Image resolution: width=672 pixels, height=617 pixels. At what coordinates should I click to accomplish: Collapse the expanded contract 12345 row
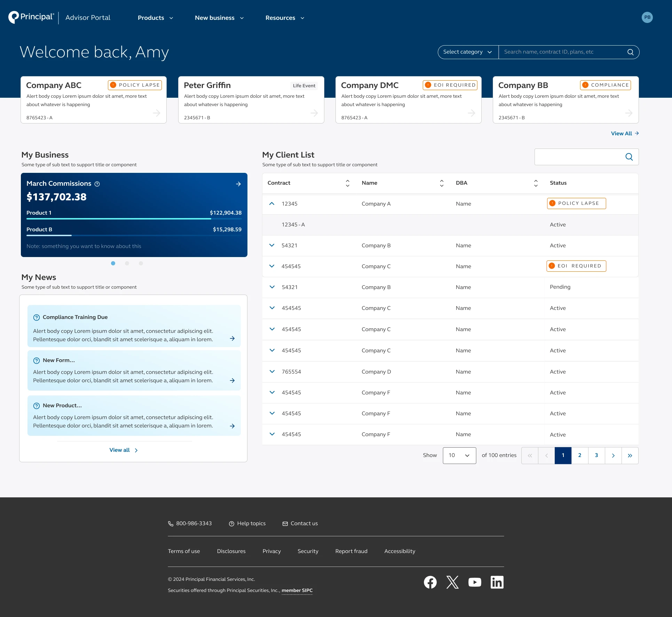[x=272, y=204]
